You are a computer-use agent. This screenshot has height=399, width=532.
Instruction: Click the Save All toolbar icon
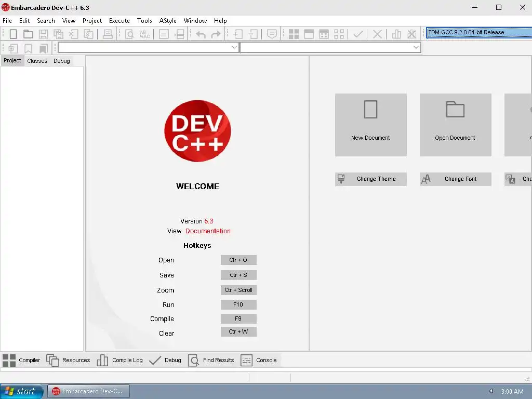[x=58, y=34]
